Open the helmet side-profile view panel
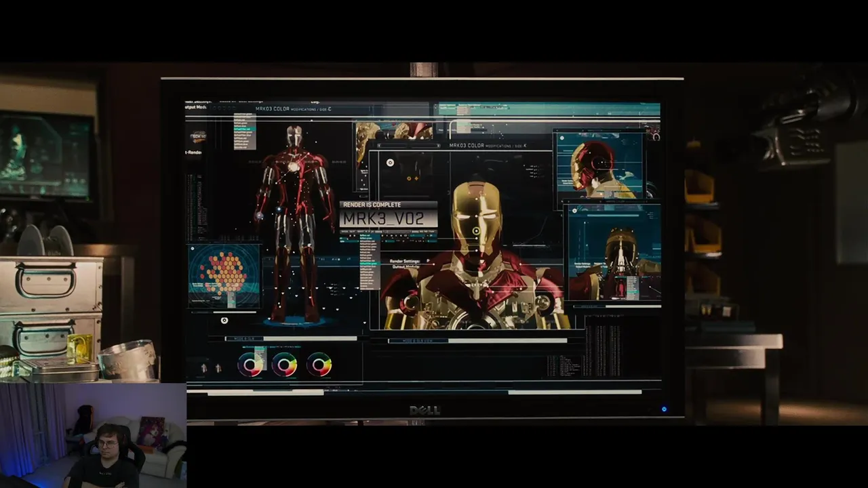 click(599, 165)
